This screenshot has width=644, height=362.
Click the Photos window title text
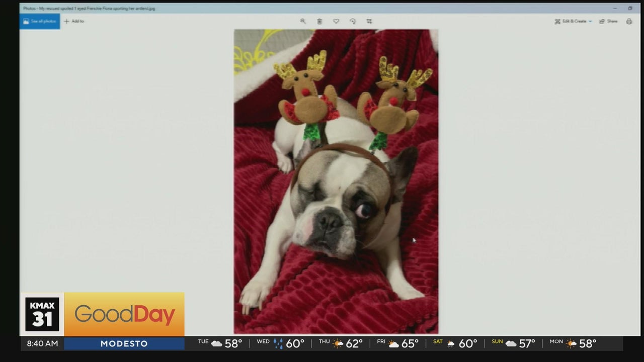pyautogui.click(x=89, y=9)
